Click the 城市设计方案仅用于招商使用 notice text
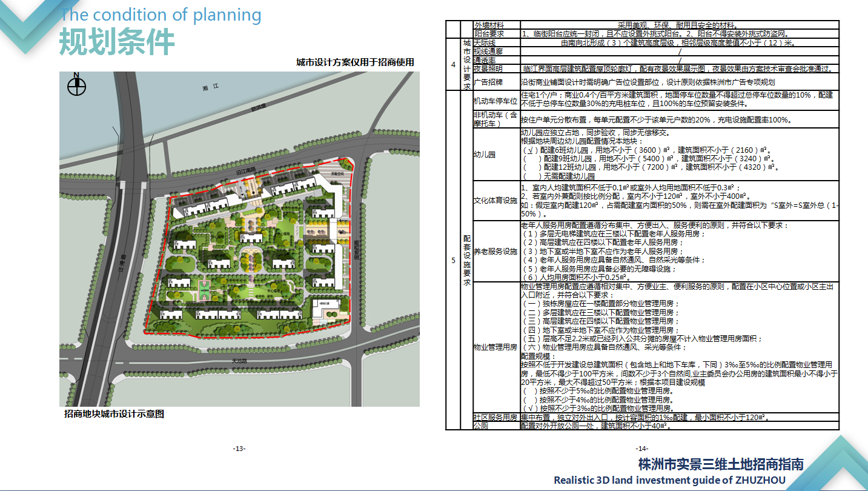 (x=355, y=62)
